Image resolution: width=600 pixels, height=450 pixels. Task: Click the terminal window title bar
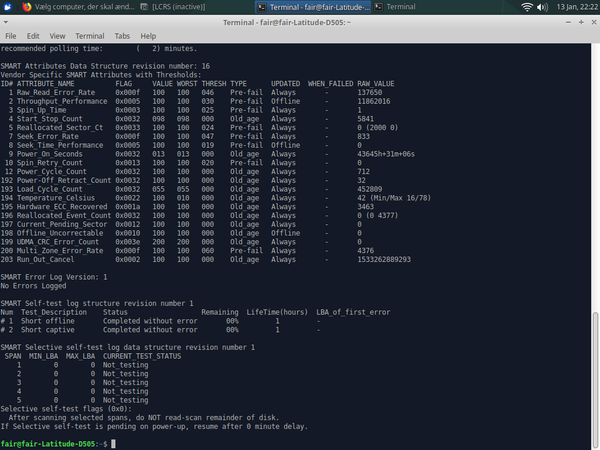click(300, 21)
